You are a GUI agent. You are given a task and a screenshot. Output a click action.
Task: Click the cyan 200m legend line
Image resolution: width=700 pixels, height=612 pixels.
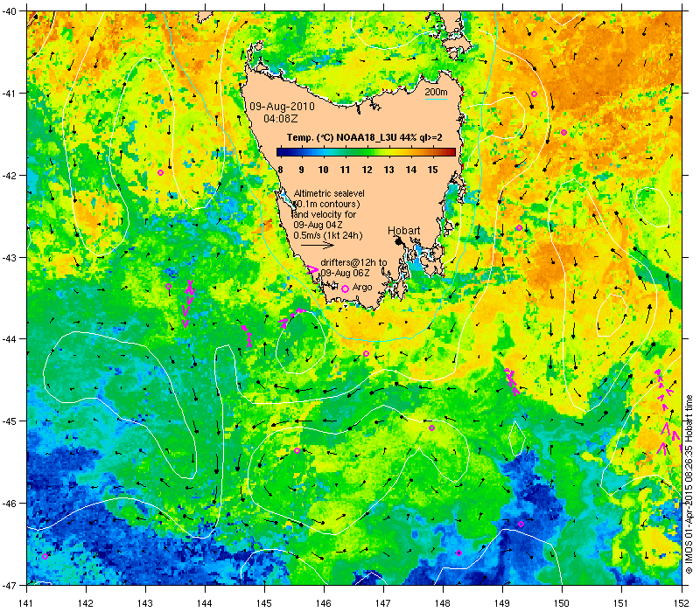pos(436,99)
